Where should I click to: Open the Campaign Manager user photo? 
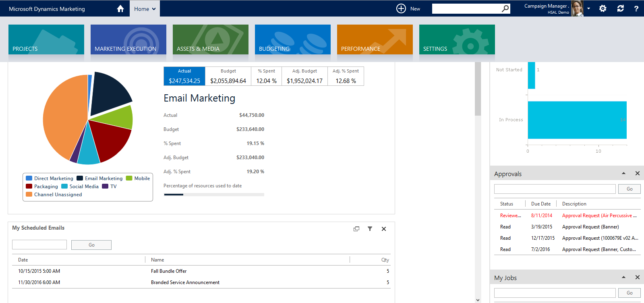[577, 8]
